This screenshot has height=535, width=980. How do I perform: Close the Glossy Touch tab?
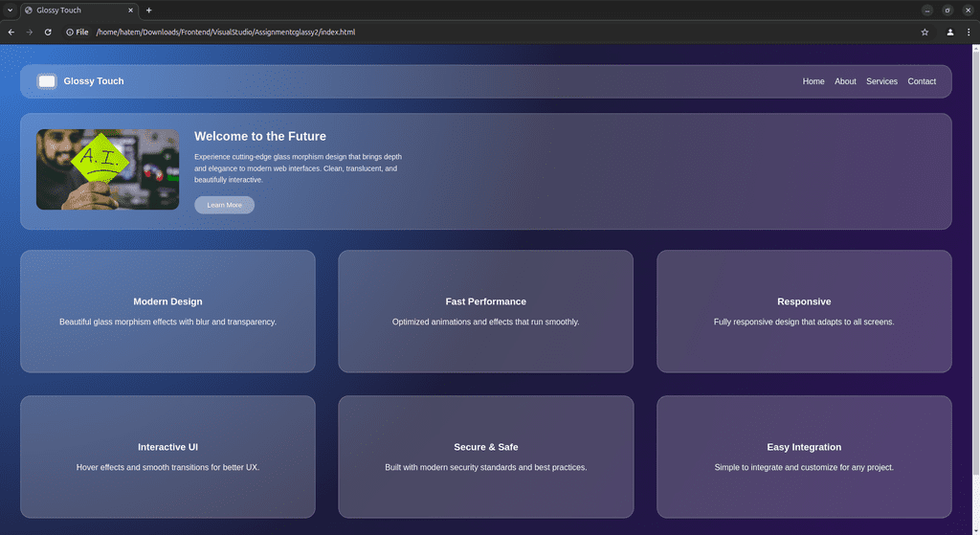[130, 10]
